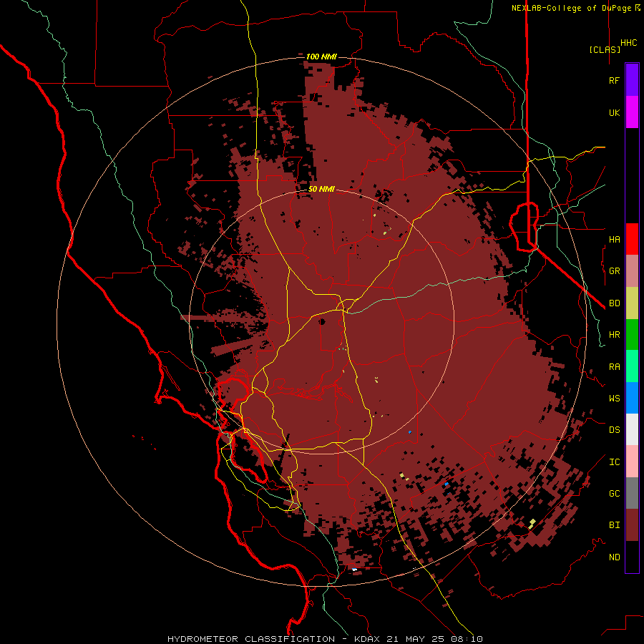Viewport: 644px width, 644px height.
Task: Click the GR dusty-pink legend swatch
Action: point(632,271)
